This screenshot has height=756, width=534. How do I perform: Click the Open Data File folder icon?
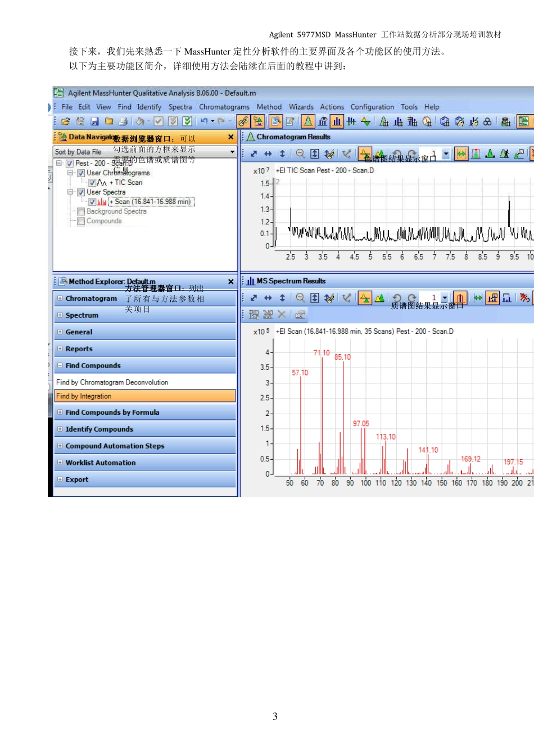click(66, 121)
